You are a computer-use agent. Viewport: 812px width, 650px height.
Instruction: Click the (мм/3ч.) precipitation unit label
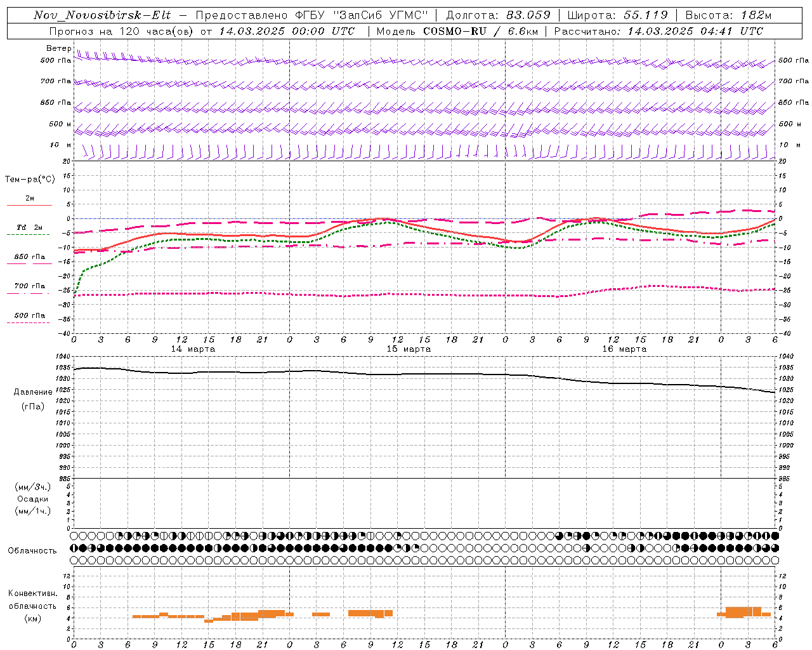pyautogui.click(x=33, y=487)
